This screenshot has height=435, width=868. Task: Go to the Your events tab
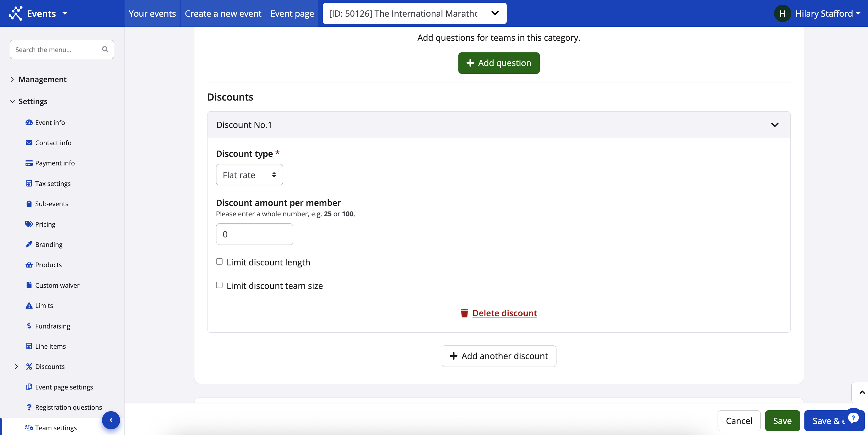[x=152, y=13]
